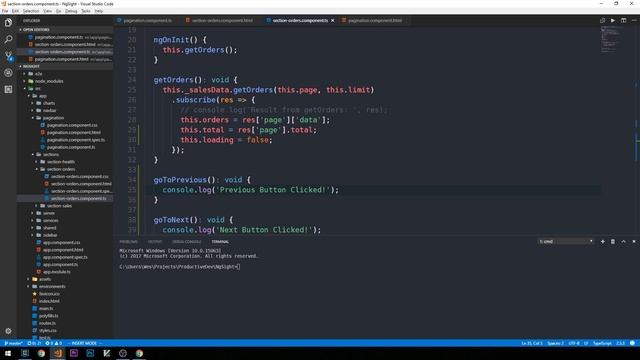
Task: Expand the node_modules folder
Action: [x=49, y=81]
